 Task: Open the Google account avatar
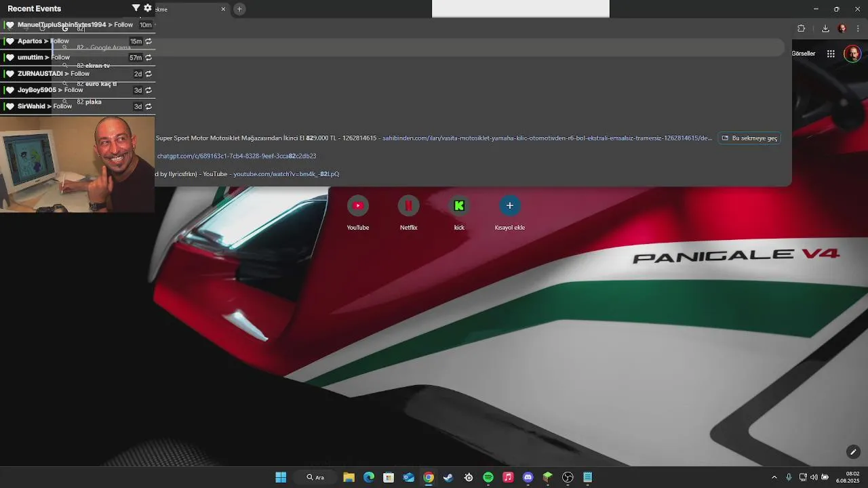click(852, 54)
